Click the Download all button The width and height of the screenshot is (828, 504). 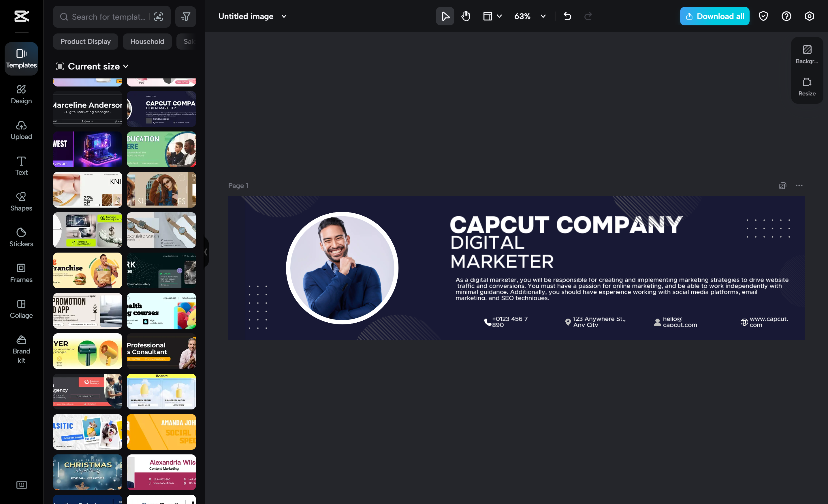point(714,16)
